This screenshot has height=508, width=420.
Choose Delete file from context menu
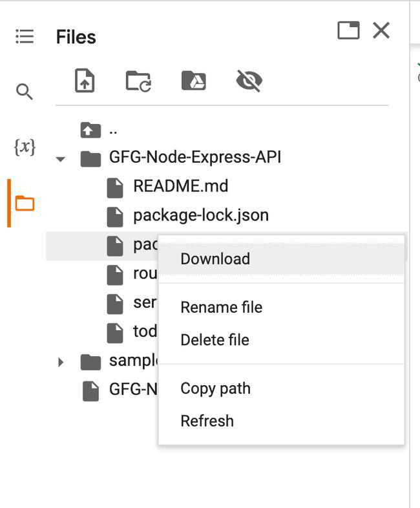click(x=215, y=339)
